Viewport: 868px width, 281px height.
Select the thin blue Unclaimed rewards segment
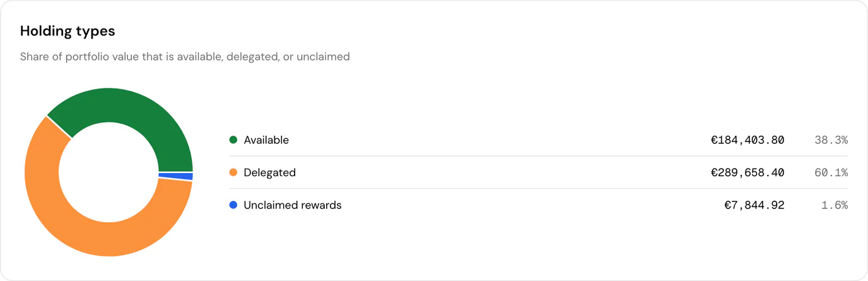click(x=176, y=176)
